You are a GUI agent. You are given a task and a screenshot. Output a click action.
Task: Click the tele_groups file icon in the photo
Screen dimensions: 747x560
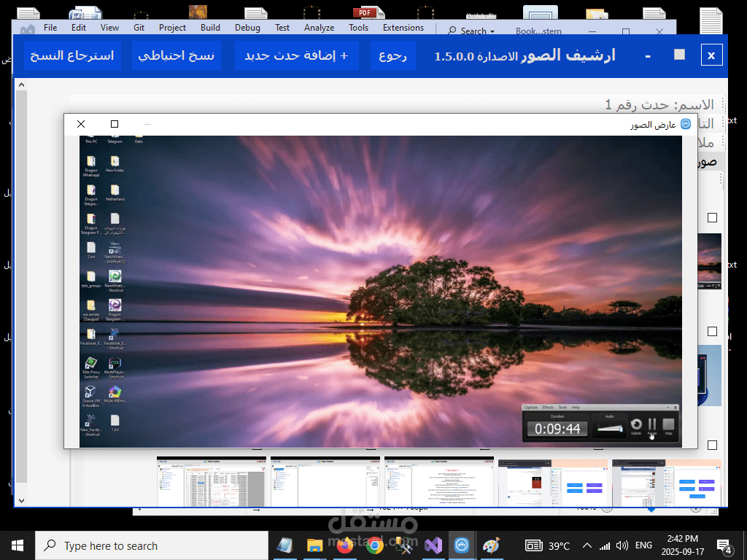click(91, 279)
